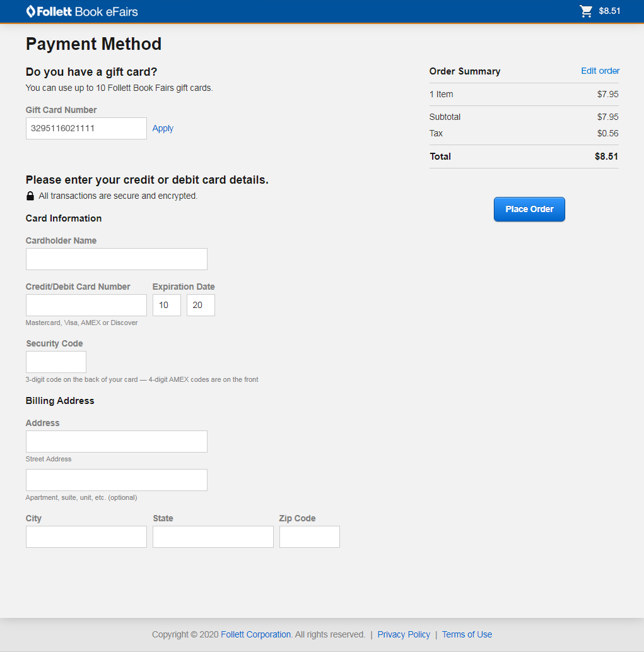The image size is (644, 652).
Task: Click the expiration year field showing 20
Action: (x=201, y=305)
